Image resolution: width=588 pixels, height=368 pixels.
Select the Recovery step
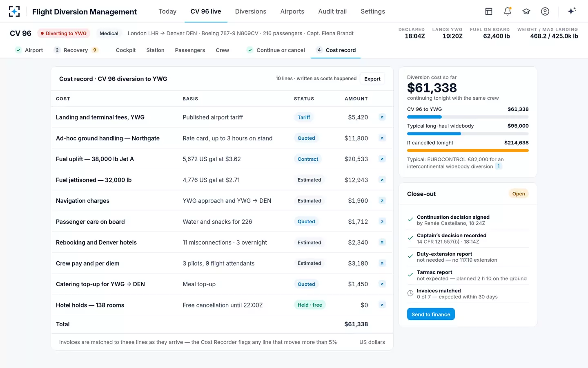[x=76, y=50]
